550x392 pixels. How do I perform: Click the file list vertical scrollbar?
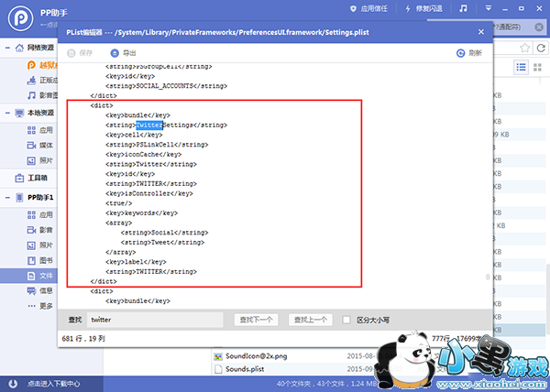coord(547,298)
